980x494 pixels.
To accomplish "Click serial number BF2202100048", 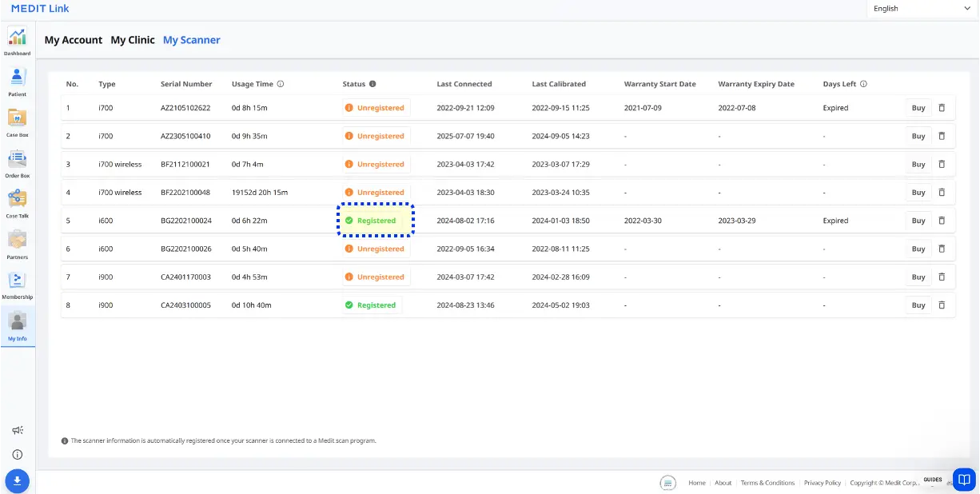I will point(185,193).
